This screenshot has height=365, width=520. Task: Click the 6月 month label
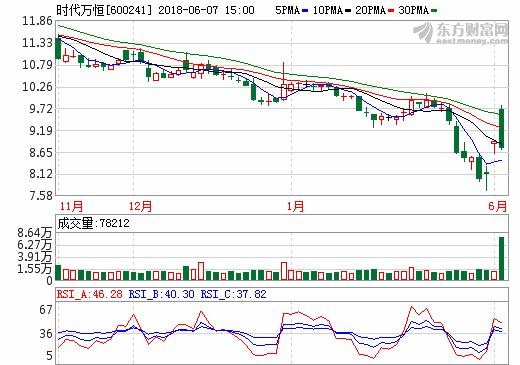tap(498, 206)
